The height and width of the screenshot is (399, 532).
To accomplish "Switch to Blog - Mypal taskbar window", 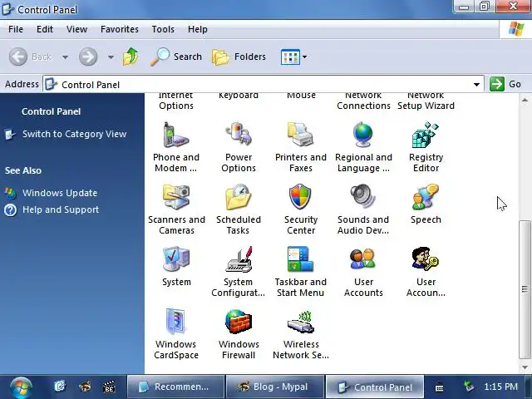I will point(274,387).
